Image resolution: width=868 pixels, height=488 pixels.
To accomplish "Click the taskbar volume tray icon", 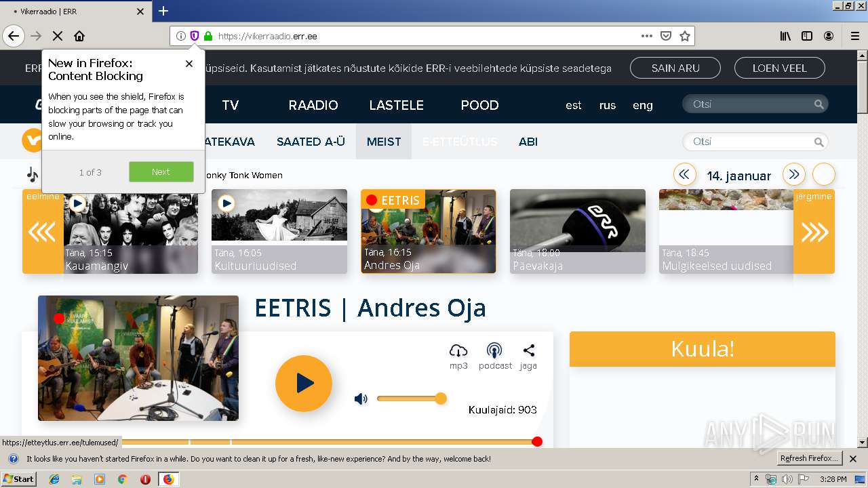I will (787, 479).
